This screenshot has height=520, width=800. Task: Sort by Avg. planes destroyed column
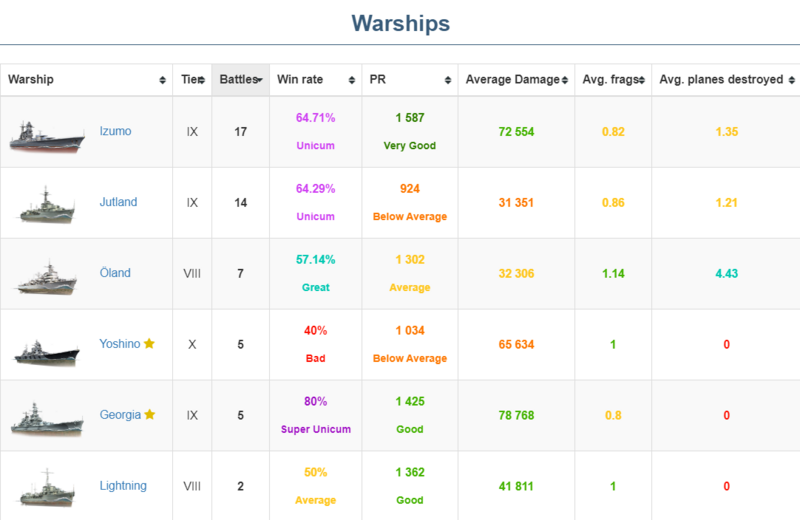[725, 80]
